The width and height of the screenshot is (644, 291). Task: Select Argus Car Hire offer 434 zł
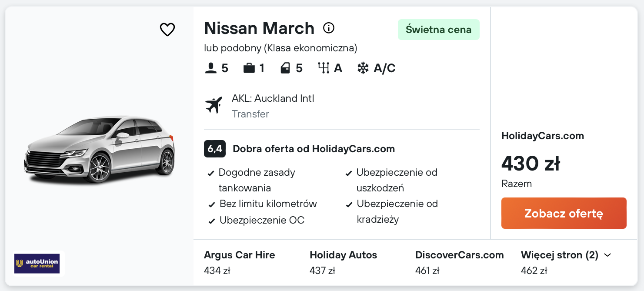239,262
